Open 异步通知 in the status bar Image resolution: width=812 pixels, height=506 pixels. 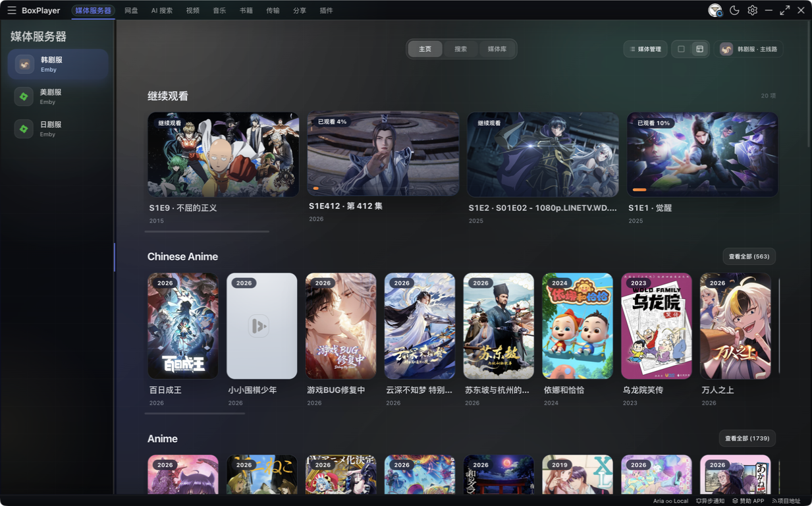coord(710,501)
